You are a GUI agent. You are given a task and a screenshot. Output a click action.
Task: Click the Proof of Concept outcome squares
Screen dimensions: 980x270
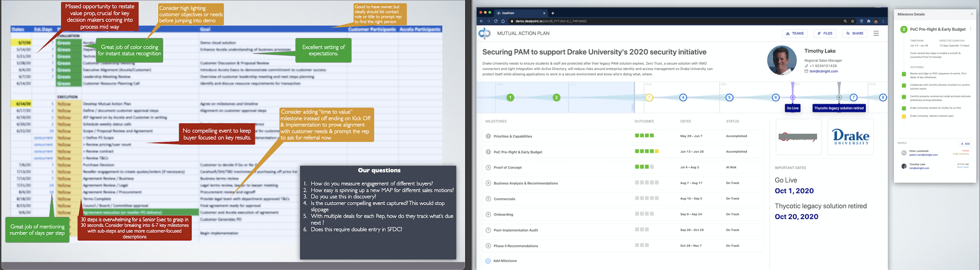pos(644,167)
